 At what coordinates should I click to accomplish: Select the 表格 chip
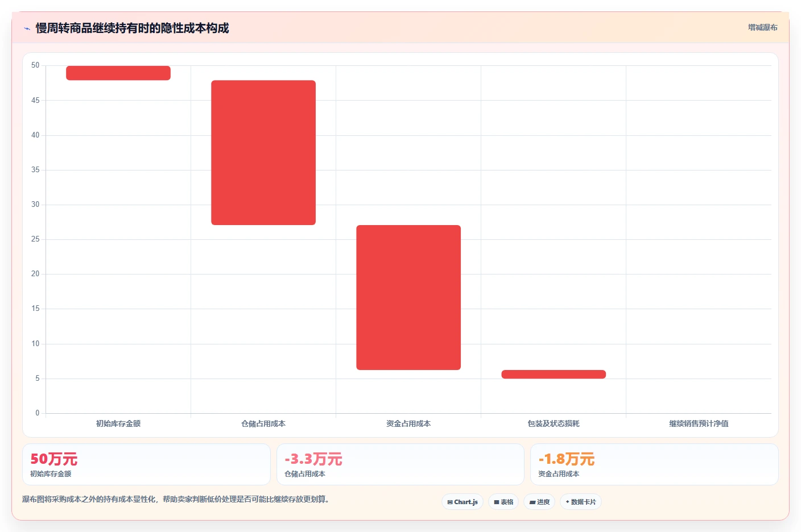click(x=503, y=502)
